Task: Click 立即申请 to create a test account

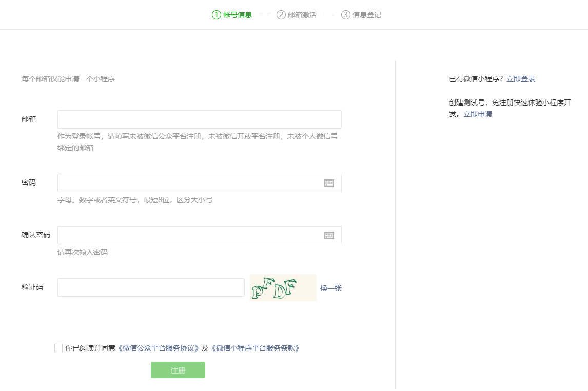Action: coord(477,114)
